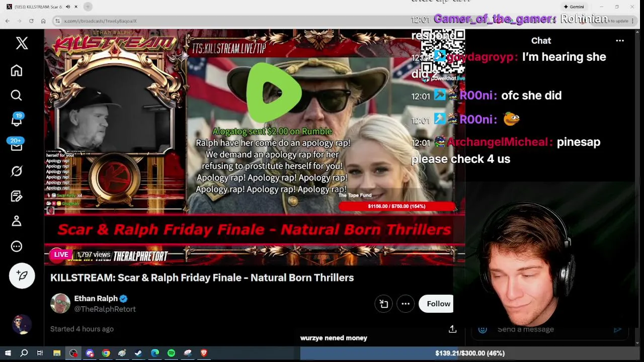Open Gemini button in browser title bar
This screenshot has width=644, height=362.
click(x=574, y=7)
